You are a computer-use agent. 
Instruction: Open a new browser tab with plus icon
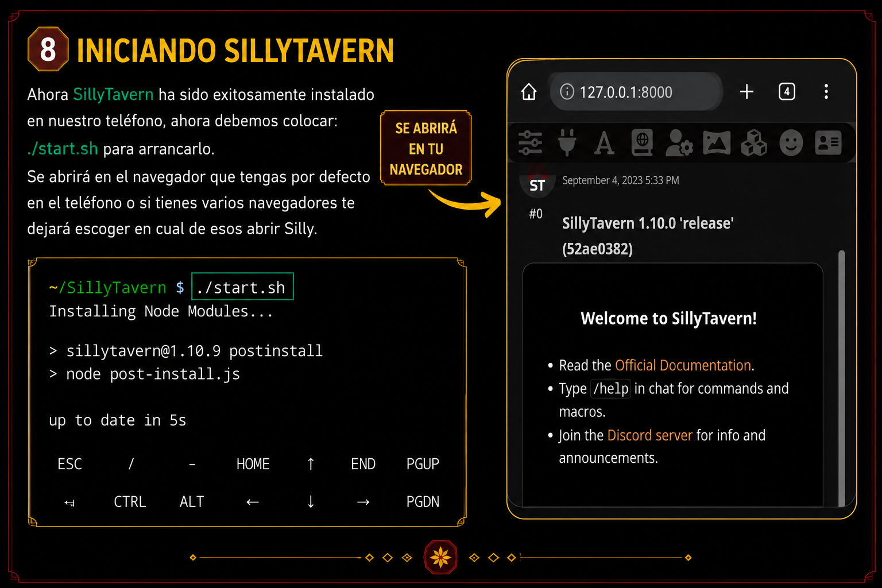coord(746,92)
